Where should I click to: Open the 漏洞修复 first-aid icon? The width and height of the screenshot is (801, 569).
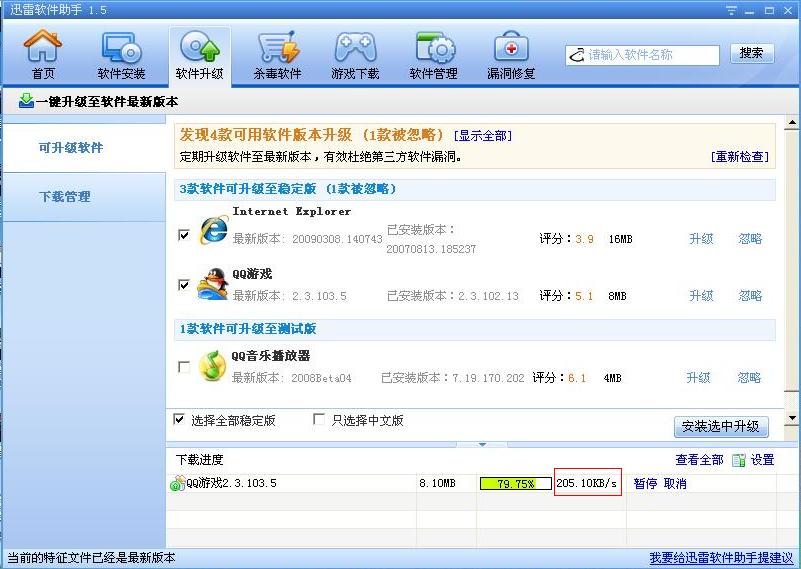tap(511, 48)
